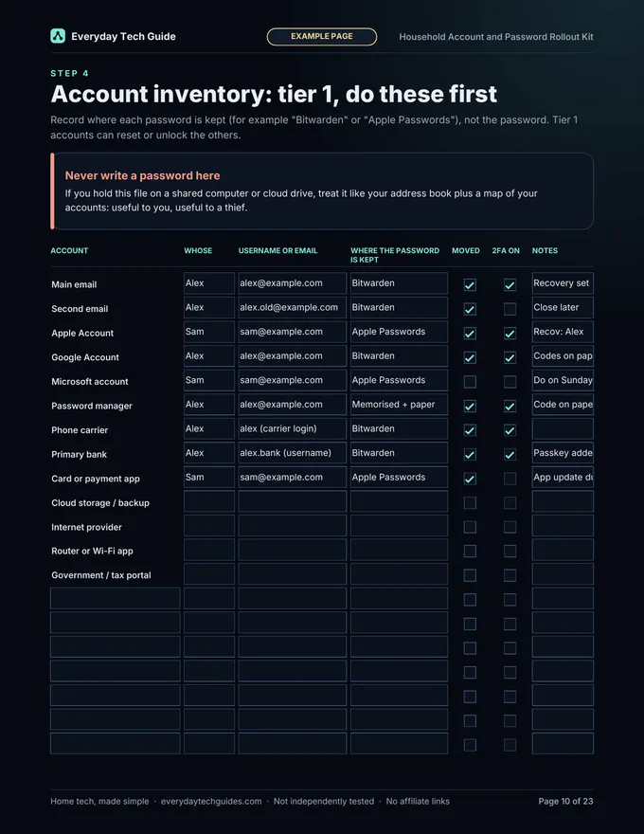This screenshot has width=644, height=834.
Task: Click the ACCOUNT column header
Action: coord(69,250)
